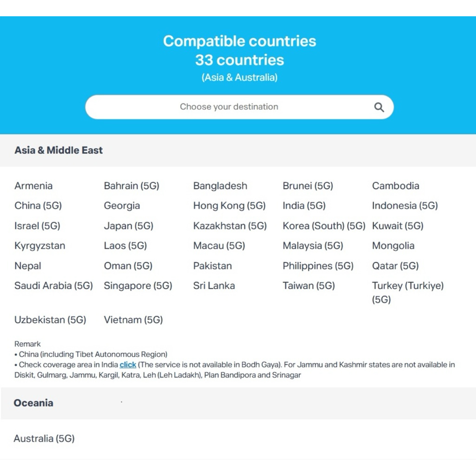
Task: Click the Philippines (5G) entry
Action: (x=318, y=266)
